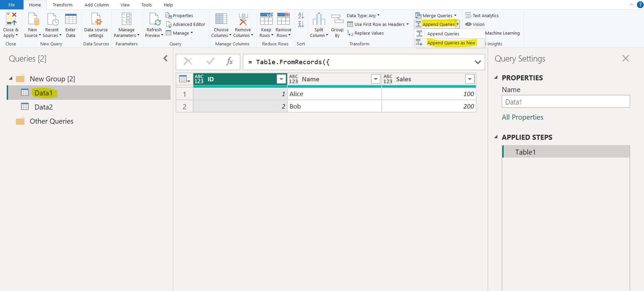Open the Sales column filter dropdown
Viewport: 644px width, 291px height.
click(469, 79)
